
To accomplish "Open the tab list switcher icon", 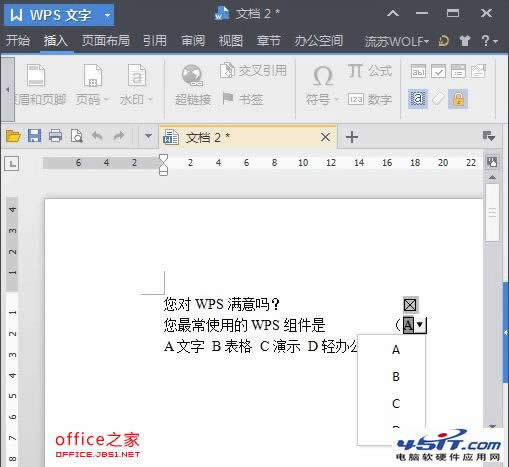I will pos(489,136).
